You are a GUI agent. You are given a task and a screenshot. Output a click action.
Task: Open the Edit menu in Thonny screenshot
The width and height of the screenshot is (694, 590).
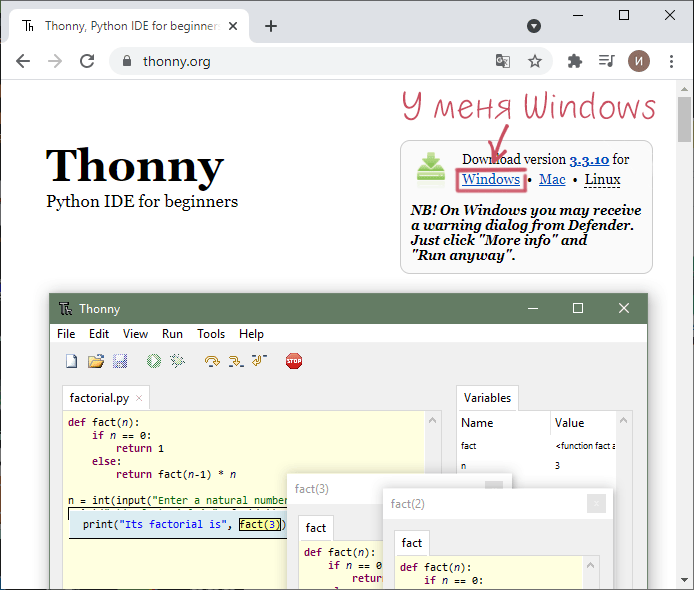click(99, 334)
